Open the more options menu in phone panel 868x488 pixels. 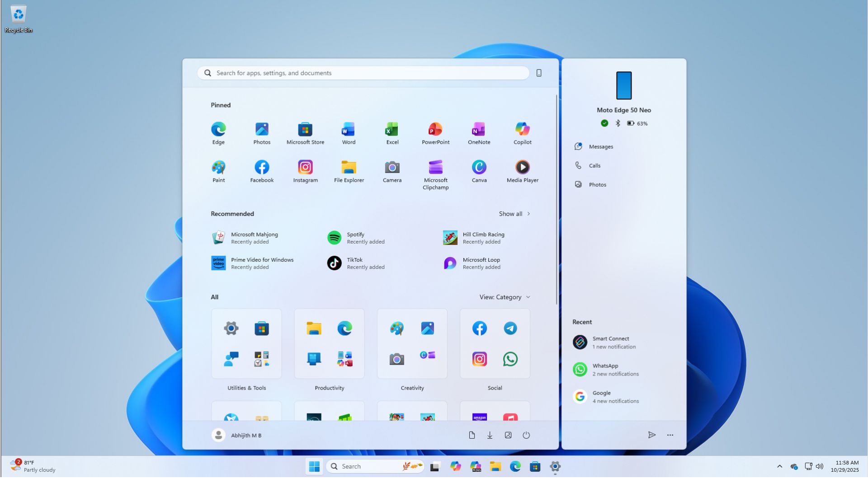click(670, 435)
